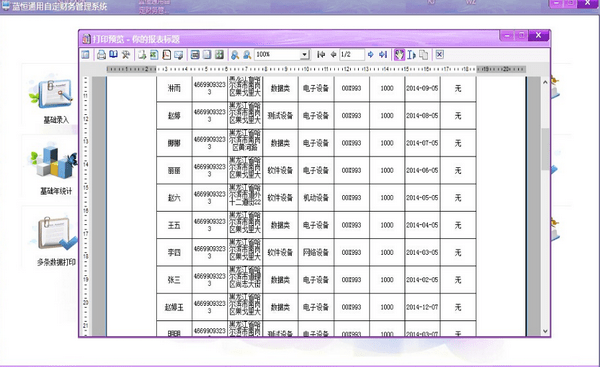Click the date cell 2014-02-05
Viewport: 600px width, 367px height.
[x=422, y=280]
